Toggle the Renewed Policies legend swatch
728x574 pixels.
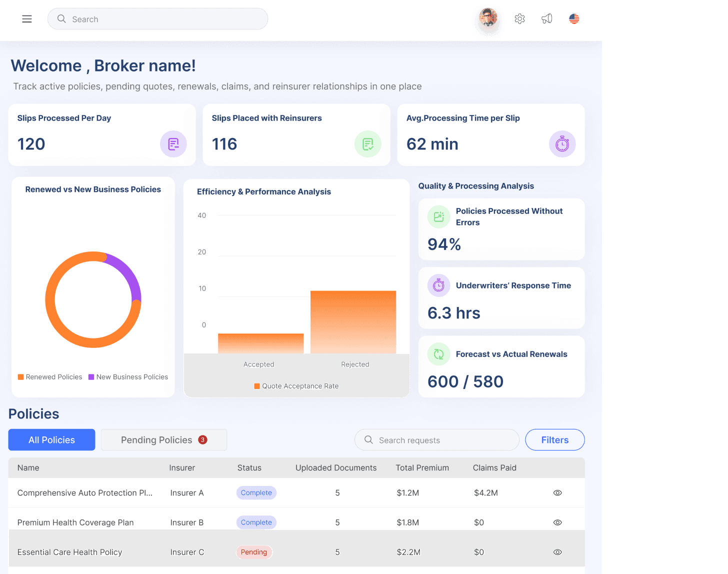(21, 377)
